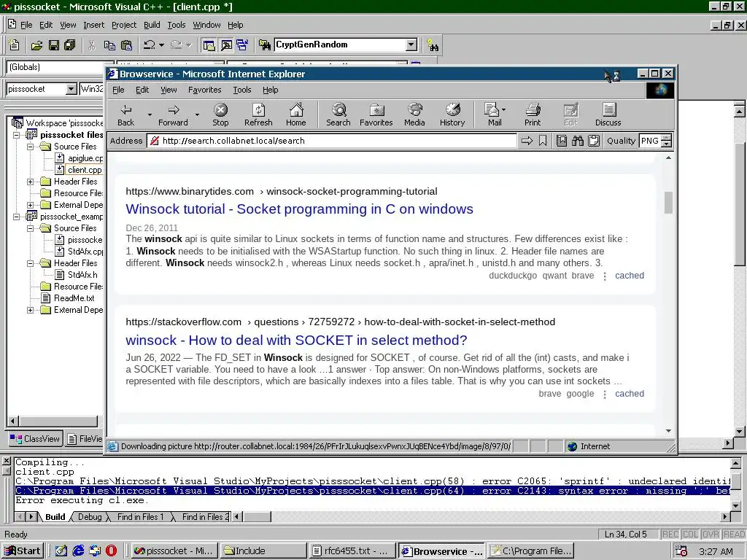Image resolution: width=747 pixels, height=560 pixels.
Task: Toggle the Output window icon
Action: click(226, 45)
